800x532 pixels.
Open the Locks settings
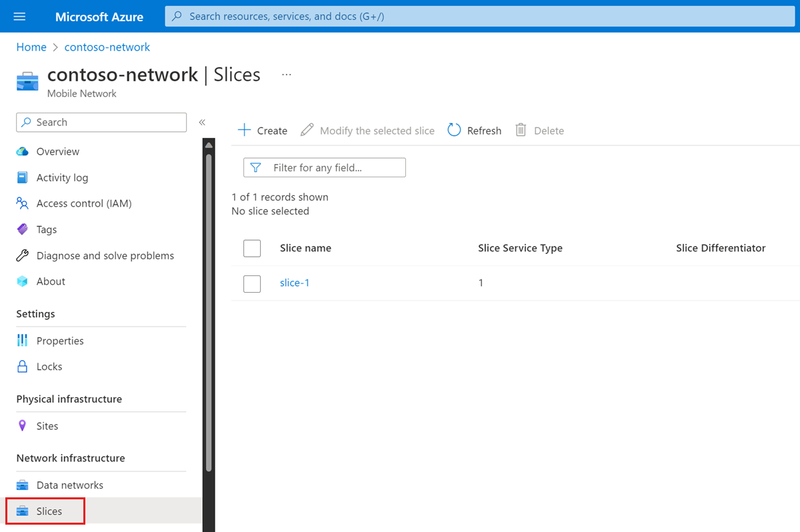(x=47, y=366)
